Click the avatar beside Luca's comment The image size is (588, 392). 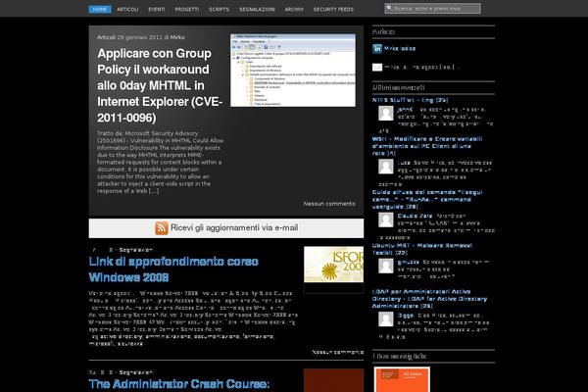[x=386, y=167]
